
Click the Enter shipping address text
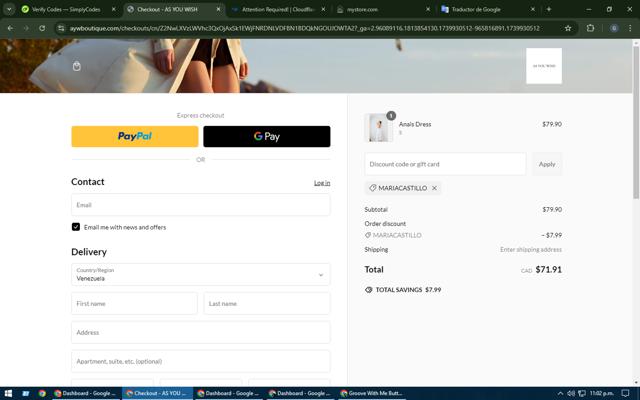click(531, 249)
